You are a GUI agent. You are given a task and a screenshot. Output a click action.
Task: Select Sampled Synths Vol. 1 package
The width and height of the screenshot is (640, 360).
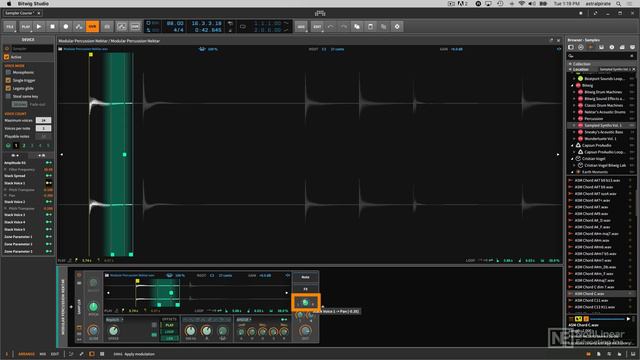[602, 125]
